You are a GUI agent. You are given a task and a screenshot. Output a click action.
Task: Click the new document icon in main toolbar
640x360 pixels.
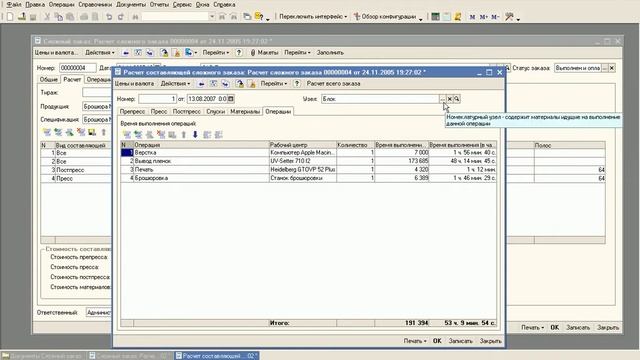pos(10,17)
